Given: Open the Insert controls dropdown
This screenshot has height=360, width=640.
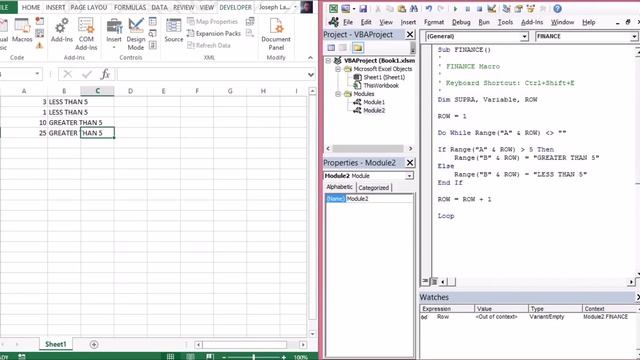Looking at the screenshot, I should (114, 35).
